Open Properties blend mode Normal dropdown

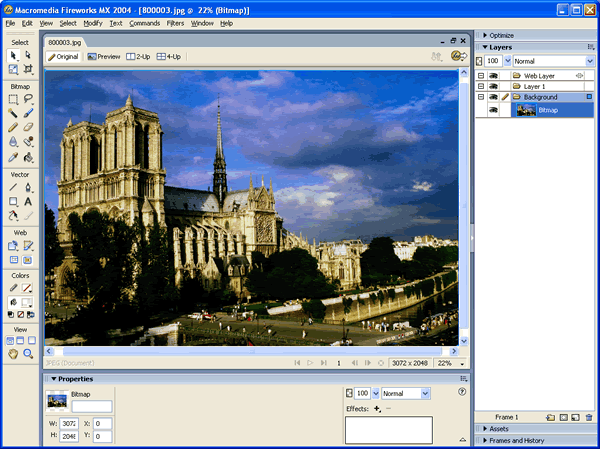(426, 393)
